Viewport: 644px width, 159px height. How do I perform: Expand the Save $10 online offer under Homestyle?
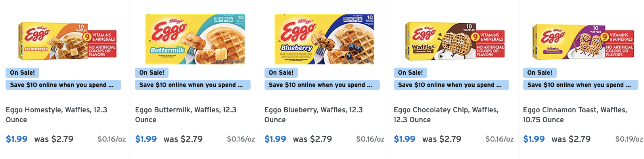click(x=63, y=85)
